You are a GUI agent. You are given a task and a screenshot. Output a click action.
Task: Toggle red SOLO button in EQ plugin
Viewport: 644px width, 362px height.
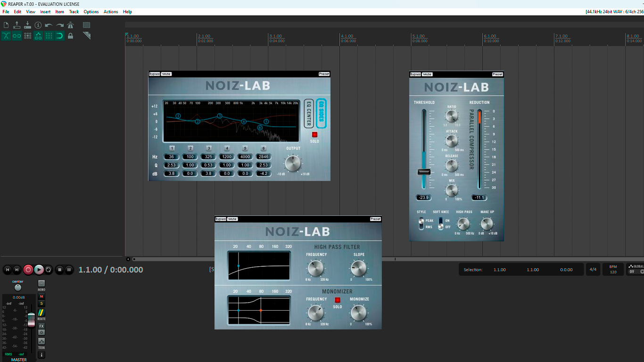(314, 134)
